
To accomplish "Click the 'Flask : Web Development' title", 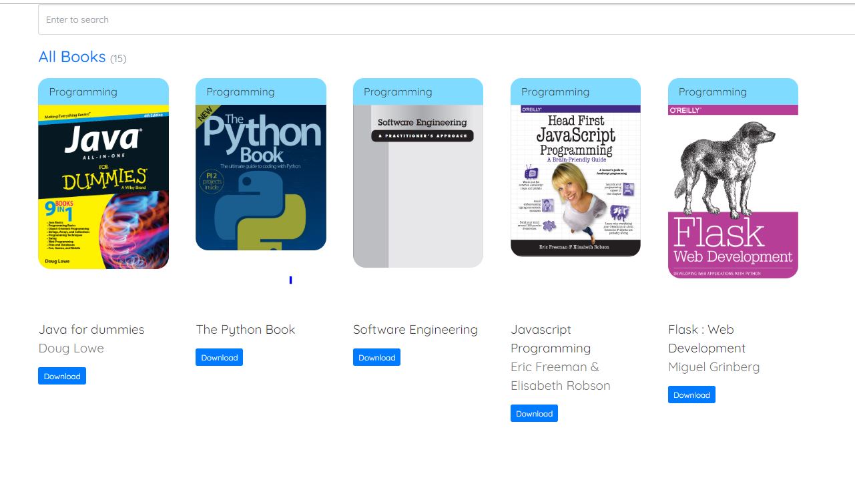I will coord(706,339).
